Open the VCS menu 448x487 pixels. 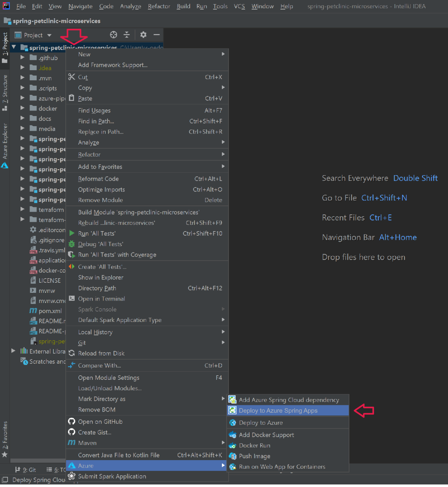239,6
